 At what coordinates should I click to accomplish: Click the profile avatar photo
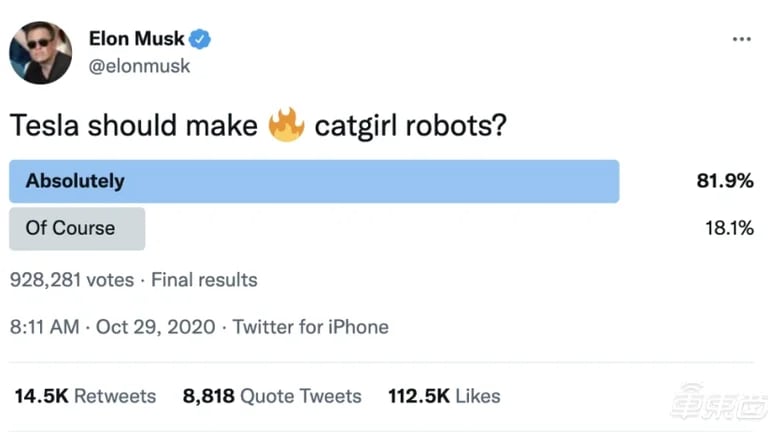point(41,52)
